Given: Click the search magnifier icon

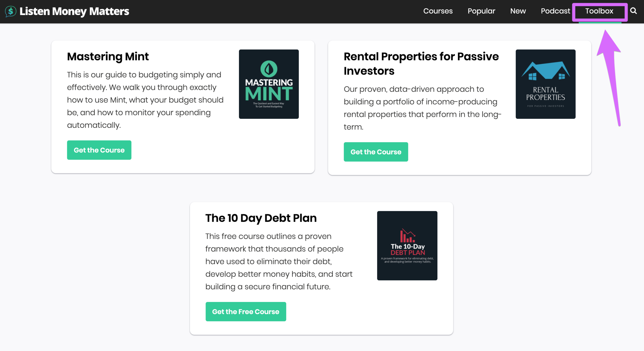Looking at the screenshot, I should pos(633,11).
